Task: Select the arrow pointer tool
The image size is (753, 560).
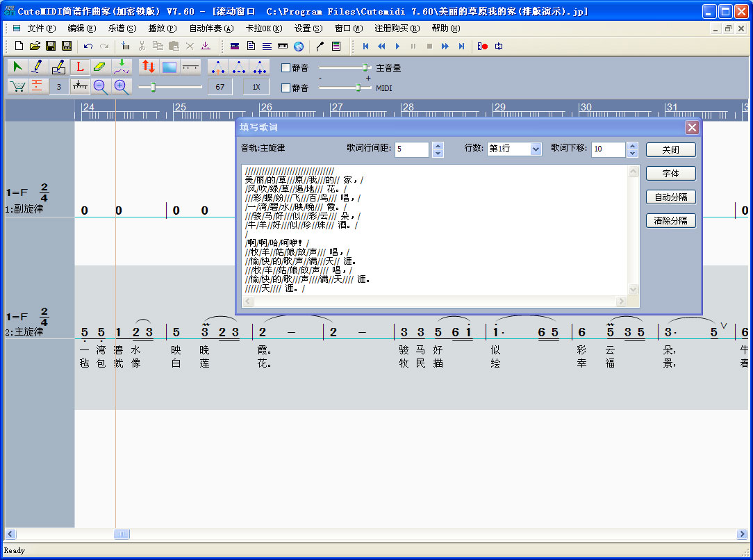Action: point(17,67)
